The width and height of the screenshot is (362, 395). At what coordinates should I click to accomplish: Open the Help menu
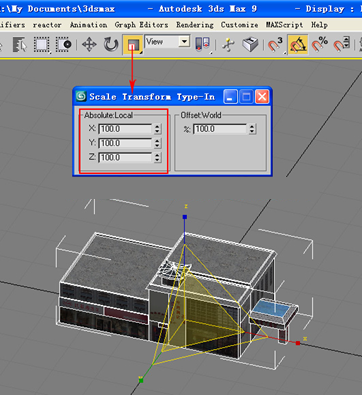click(x=319, y=25)
